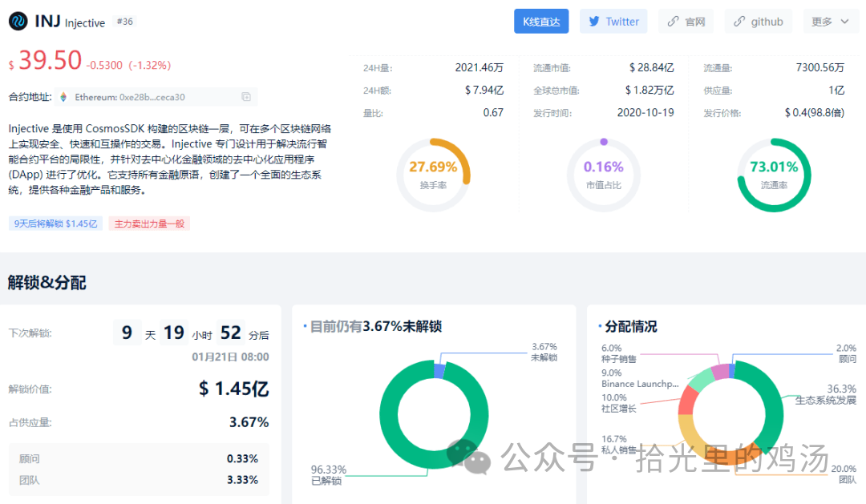The width and height of the screenshot is (866, 504).
Task: Click the 占供应量 value 3.67%
Action: [249, 422]
